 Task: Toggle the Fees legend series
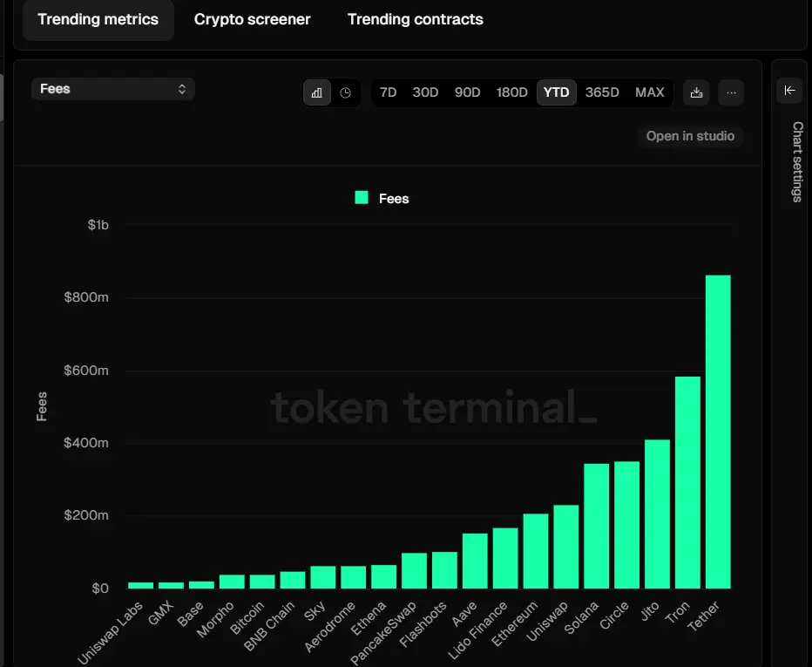click(x=382, y=199)
